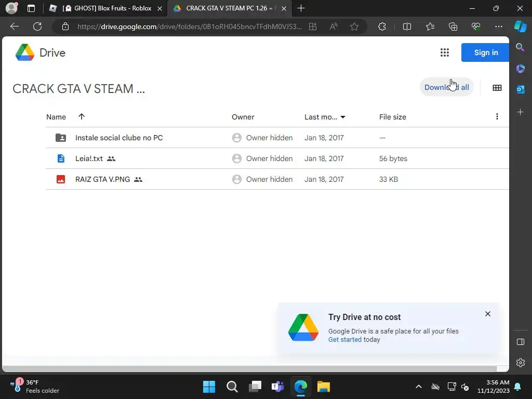The width and height of the screenshot is (532, 399).
Task: Open the app available icon in address bar
Action: tap(313, 26)
